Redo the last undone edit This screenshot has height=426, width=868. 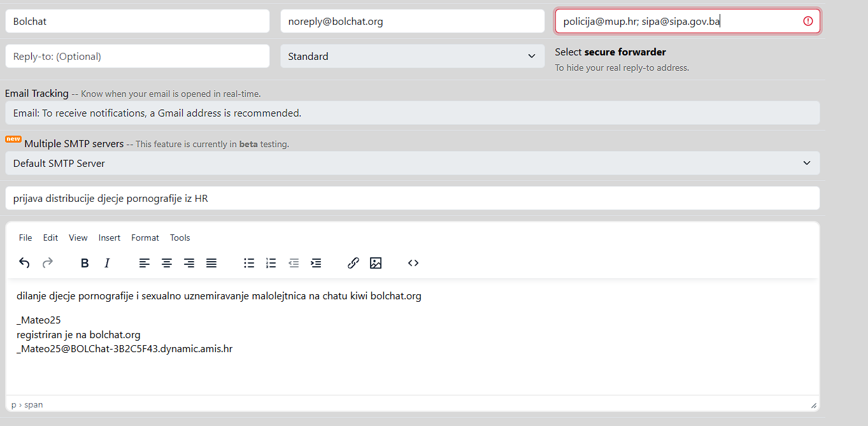[47, 263]
